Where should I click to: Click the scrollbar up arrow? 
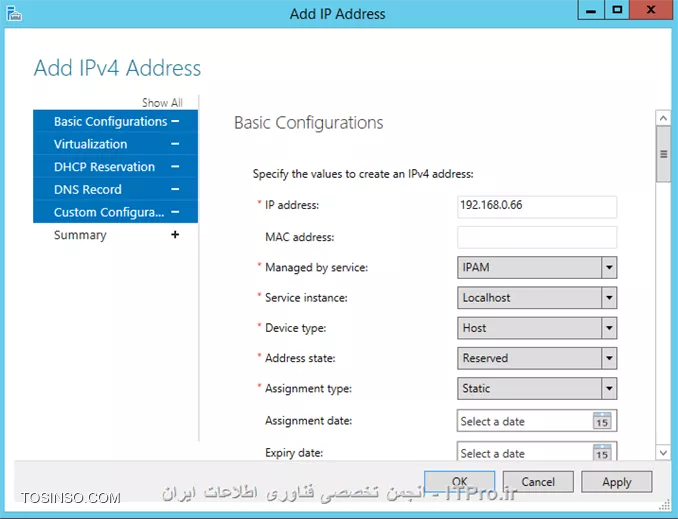point(663,118)
